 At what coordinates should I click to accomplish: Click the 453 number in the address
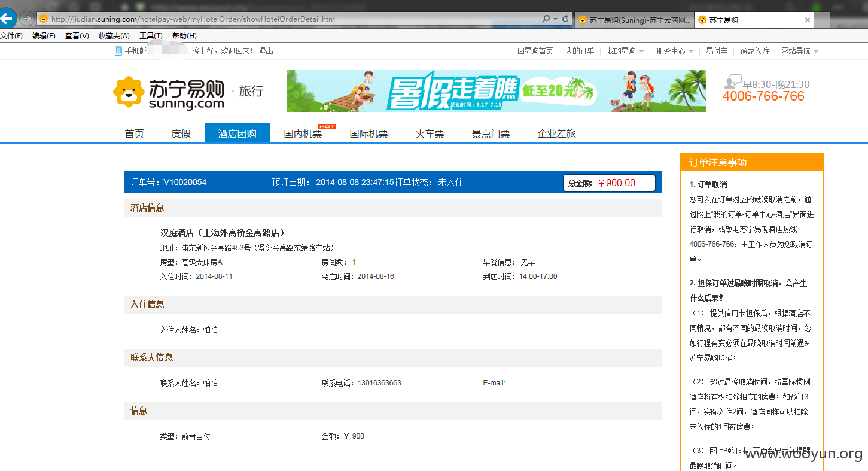237,248
